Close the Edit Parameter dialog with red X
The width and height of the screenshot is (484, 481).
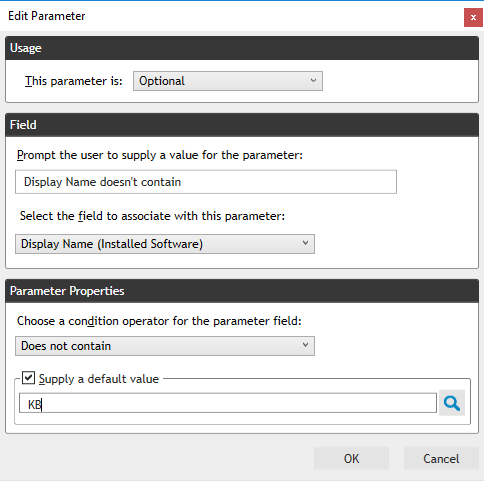[473, 17]
